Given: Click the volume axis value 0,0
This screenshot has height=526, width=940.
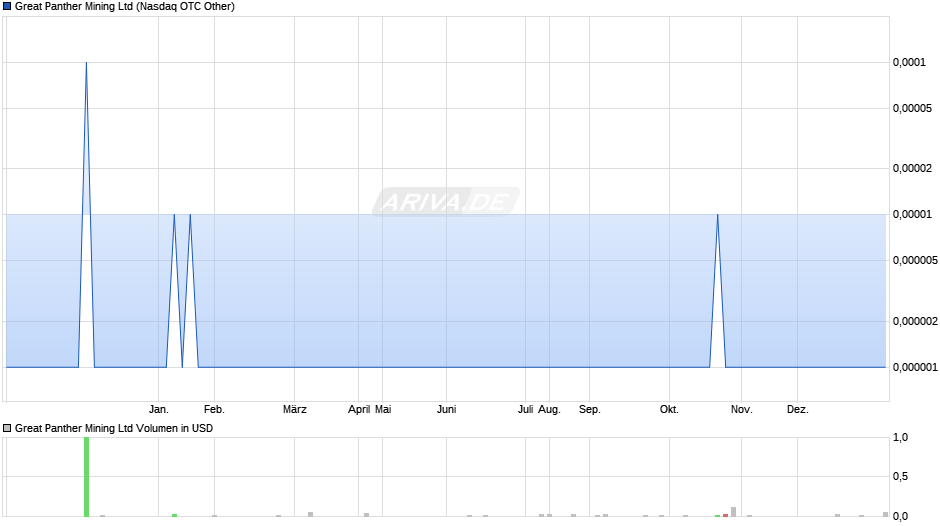Looking at the screenshot, I should click(900, 516).
